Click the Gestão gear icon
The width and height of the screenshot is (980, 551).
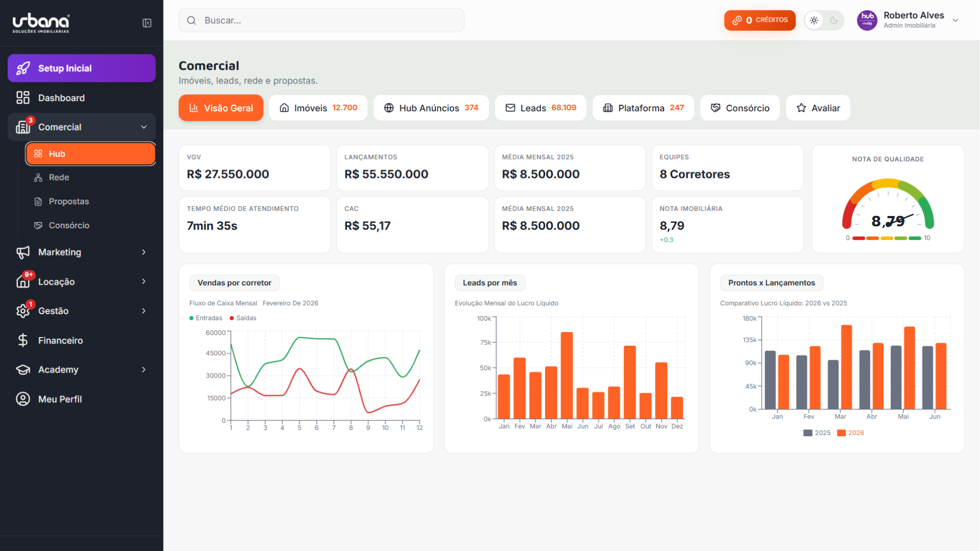[x=23, y=311]
